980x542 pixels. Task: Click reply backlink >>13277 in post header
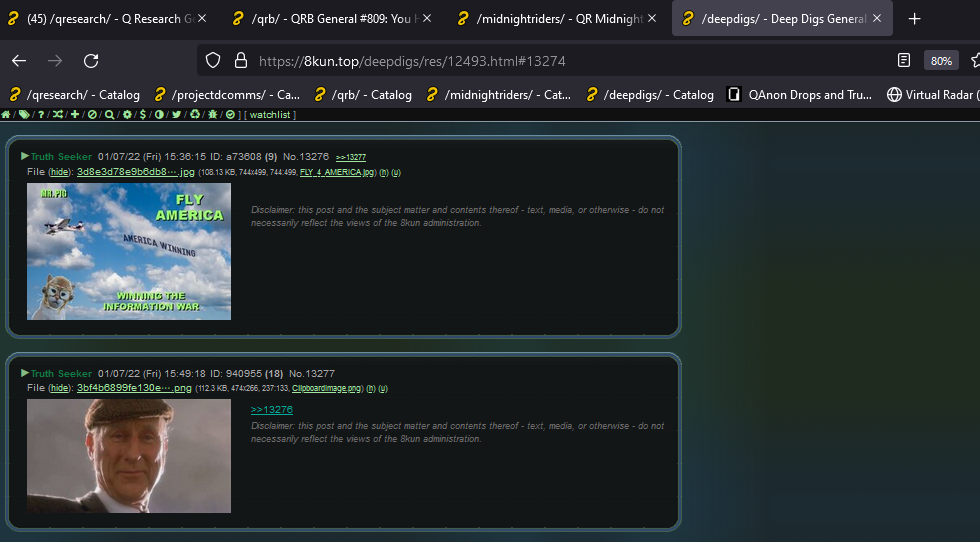(351, 158)
